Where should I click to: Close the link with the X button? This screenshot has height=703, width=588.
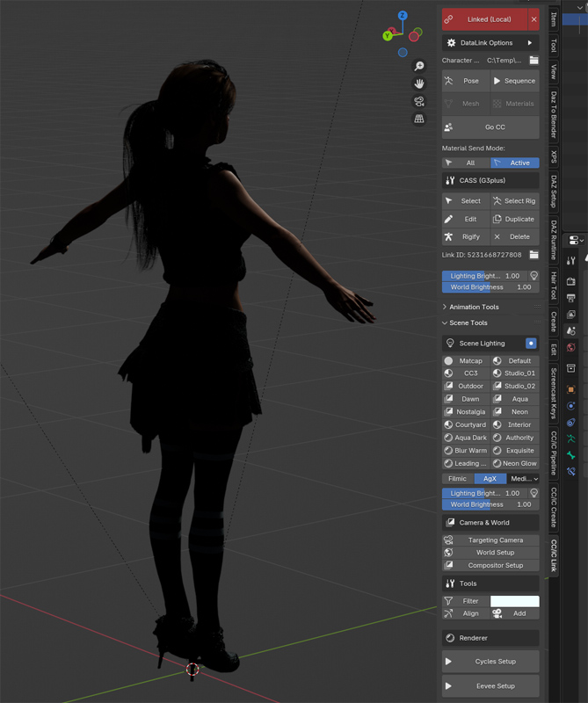(x=534, y=19)
